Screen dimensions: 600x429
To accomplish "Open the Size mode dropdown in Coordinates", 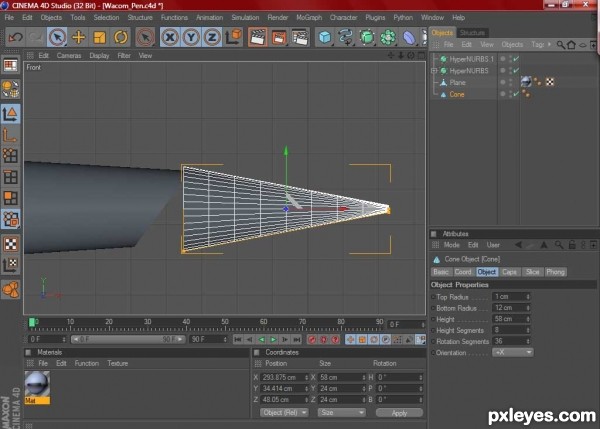I will coord(341,413).
